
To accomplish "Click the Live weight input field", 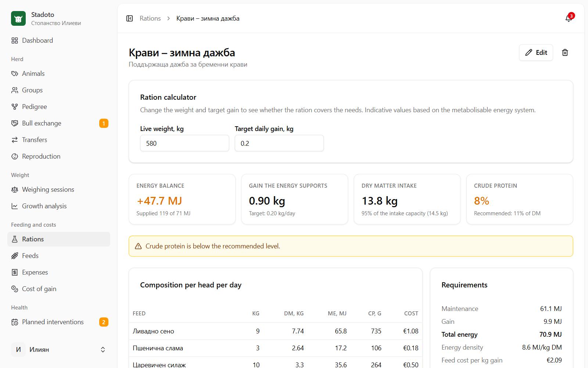I will (184, 143).
